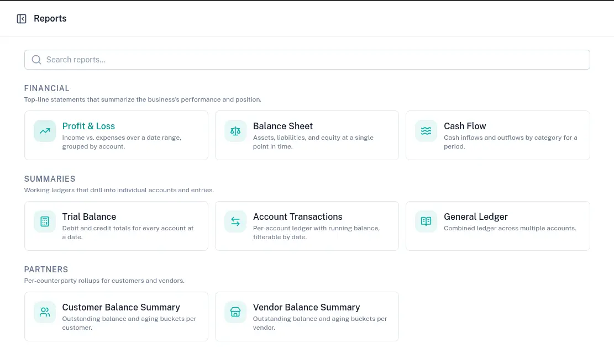Image resolution: width=614 pixels, height=364 pixels.
Task: Click 'Top-line statements that summarize' subtitle
Action: pyautogui.click(x=143, y=99)
